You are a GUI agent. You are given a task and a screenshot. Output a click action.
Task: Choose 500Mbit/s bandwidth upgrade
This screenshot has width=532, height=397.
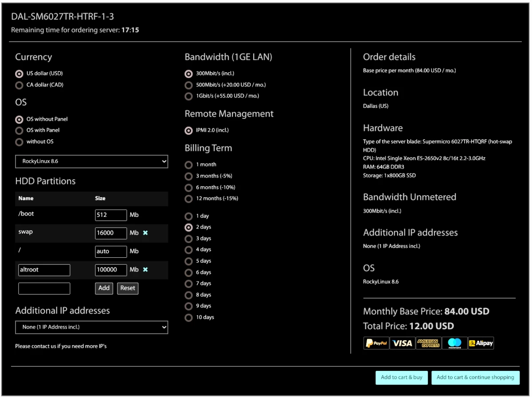point(189,85)
